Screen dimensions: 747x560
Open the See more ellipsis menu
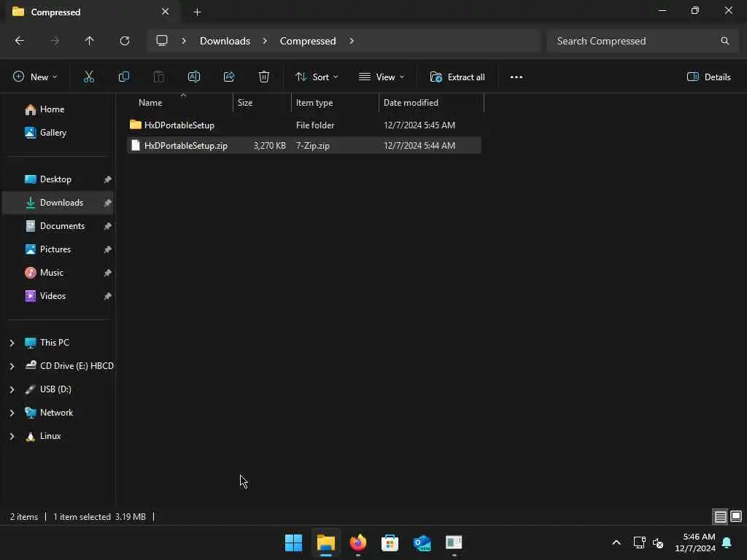tap(516, 77)
